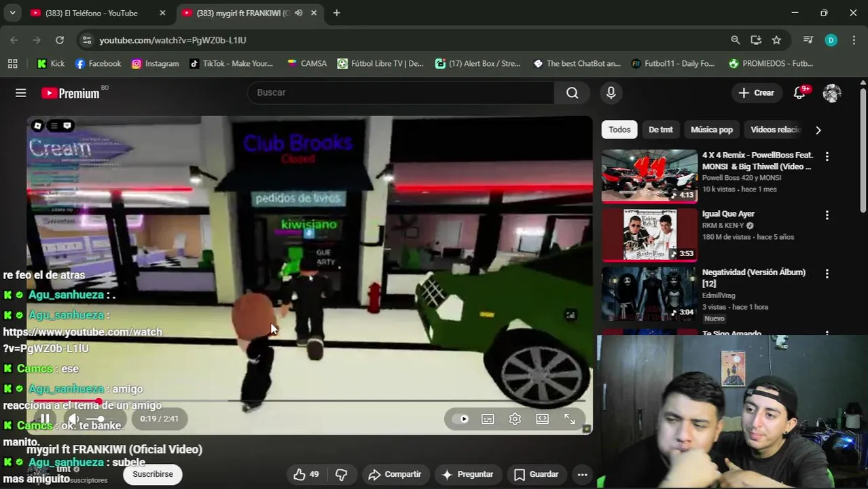Image resolution: width=868 pixels, height=489 pixels.
Task: Open the tab search dropdown arrow
Action: point(12,13)
